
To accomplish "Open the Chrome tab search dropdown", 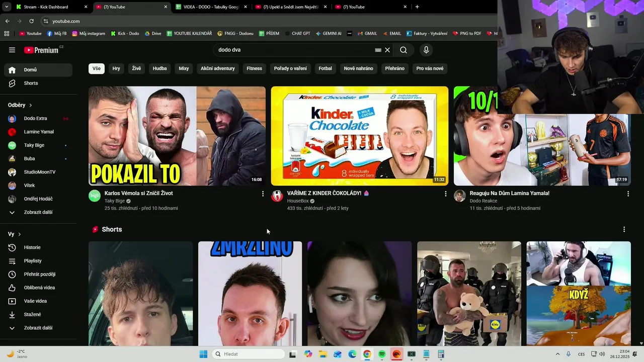I will tap(7, 7).
